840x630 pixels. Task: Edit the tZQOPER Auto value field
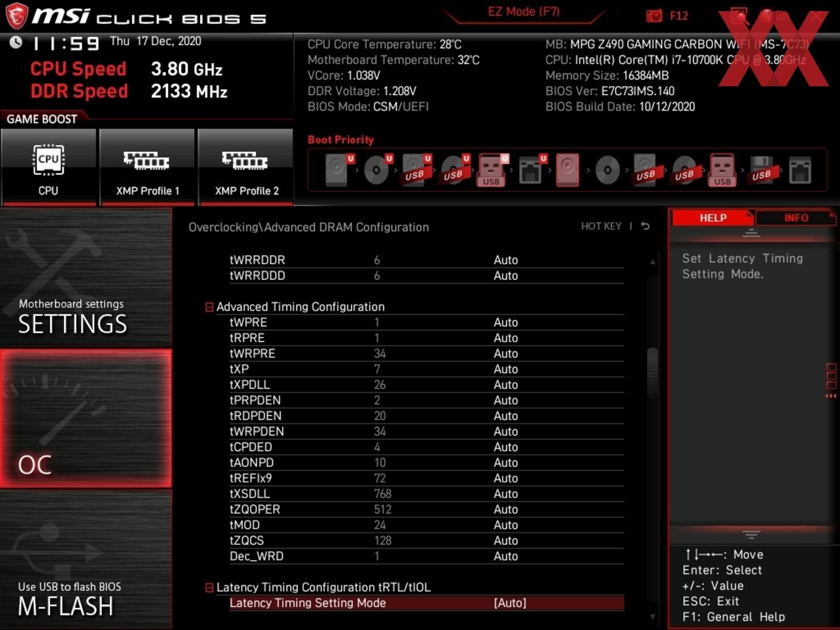pos(506,510)
